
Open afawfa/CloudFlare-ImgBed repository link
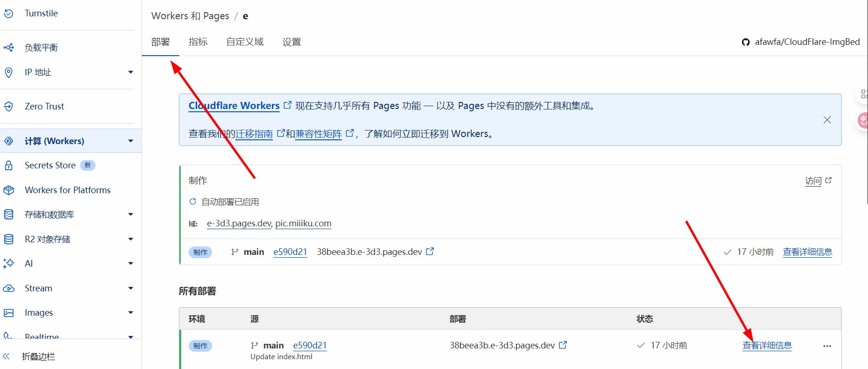coord(807,42)
